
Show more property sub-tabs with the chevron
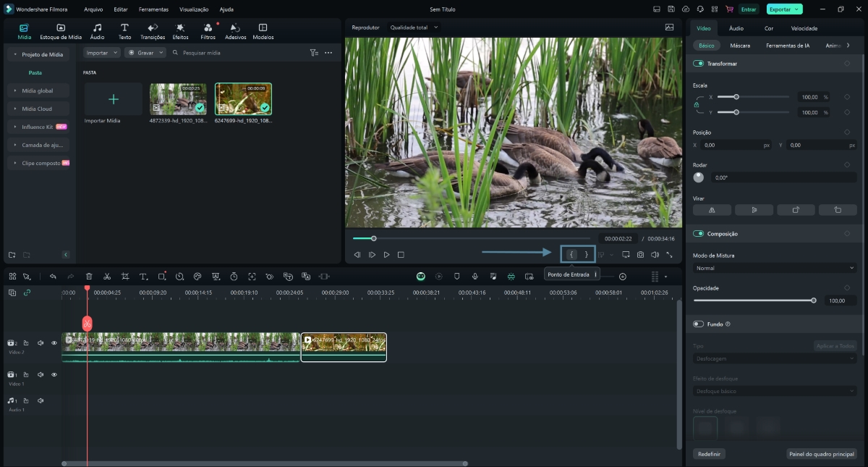(x=848, y=46)
